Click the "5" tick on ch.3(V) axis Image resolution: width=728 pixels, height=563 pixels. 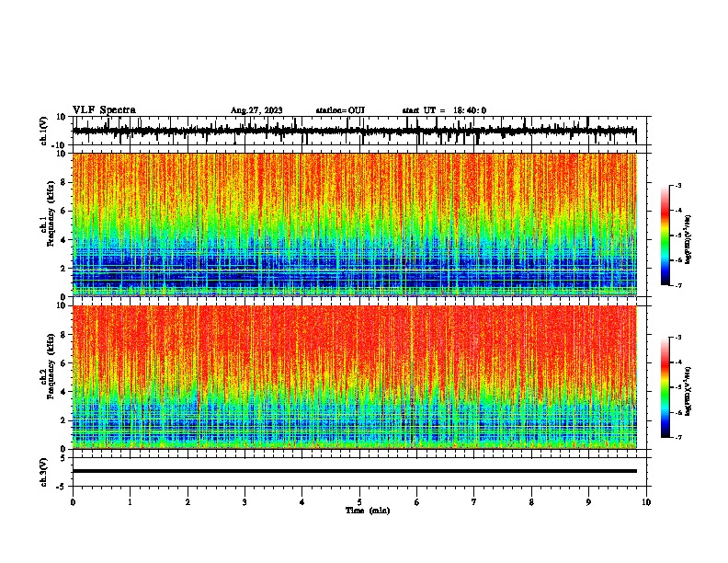click(x=63, y=457)
